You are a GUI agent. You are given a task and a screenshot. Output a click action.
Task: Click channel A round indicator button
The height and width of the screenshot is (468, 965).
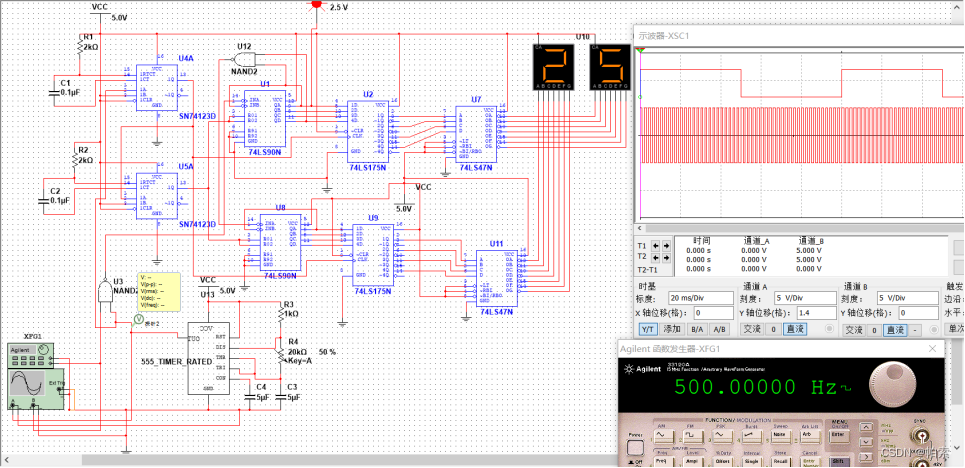829,329
